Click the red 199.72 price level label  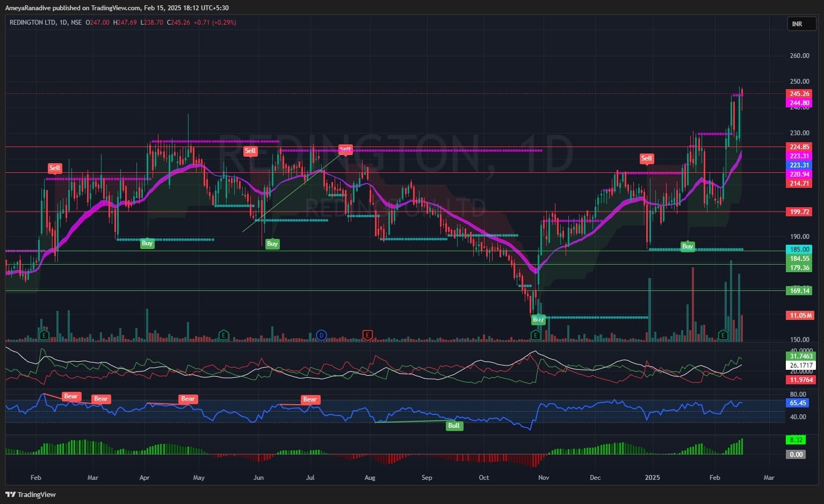pos(799,212)
